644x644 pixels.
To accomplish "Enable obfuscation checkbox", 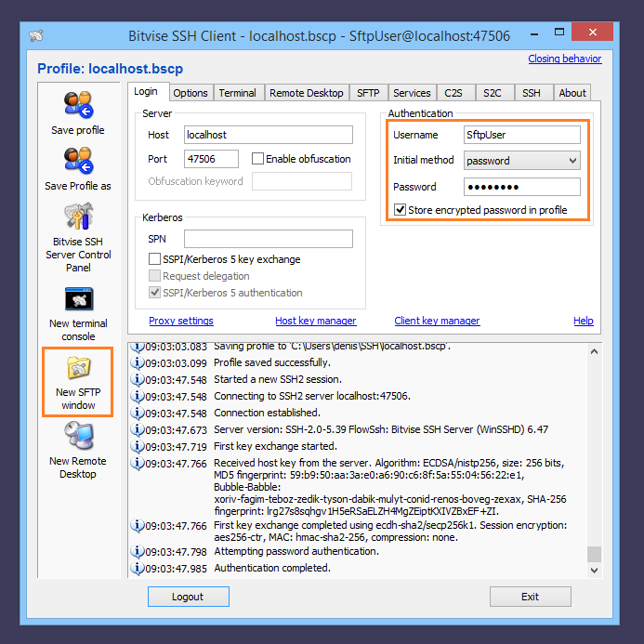I will tap(257, 159).
